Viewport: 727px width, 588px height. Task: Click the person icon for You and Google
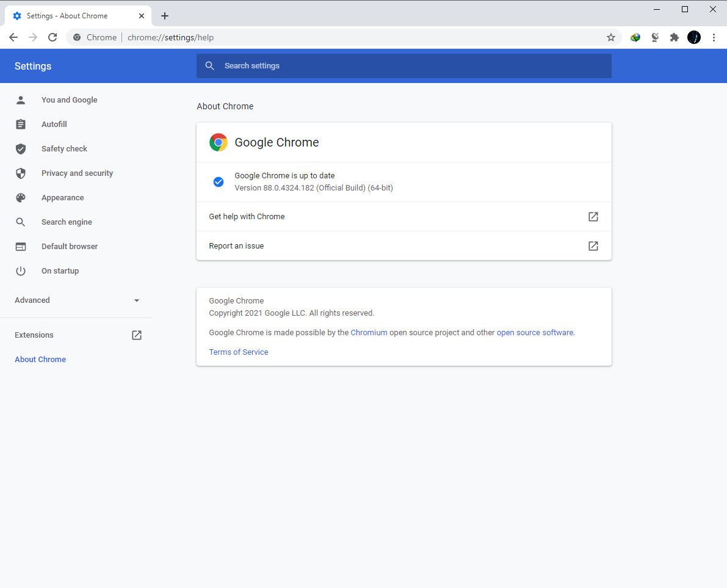[x=21, y=100]
